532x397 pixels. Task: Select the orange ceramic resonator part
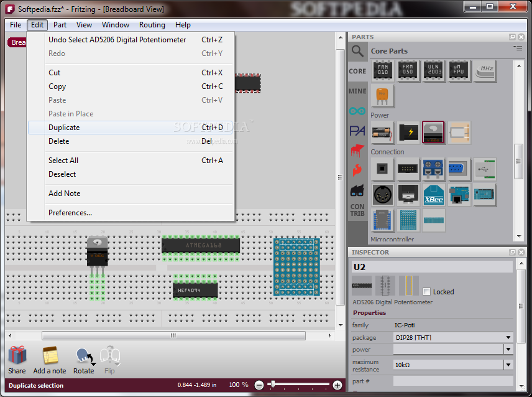383,96
